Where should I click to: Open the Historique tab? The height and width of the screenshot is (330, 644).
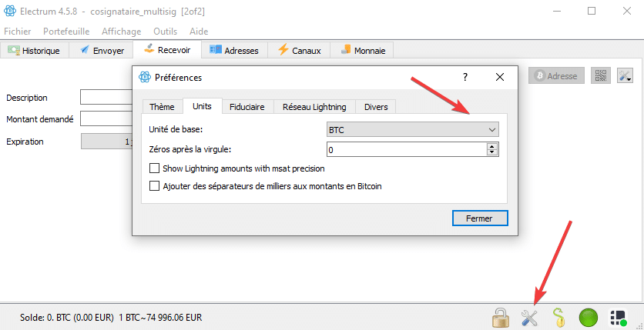(x=35, y=51)
